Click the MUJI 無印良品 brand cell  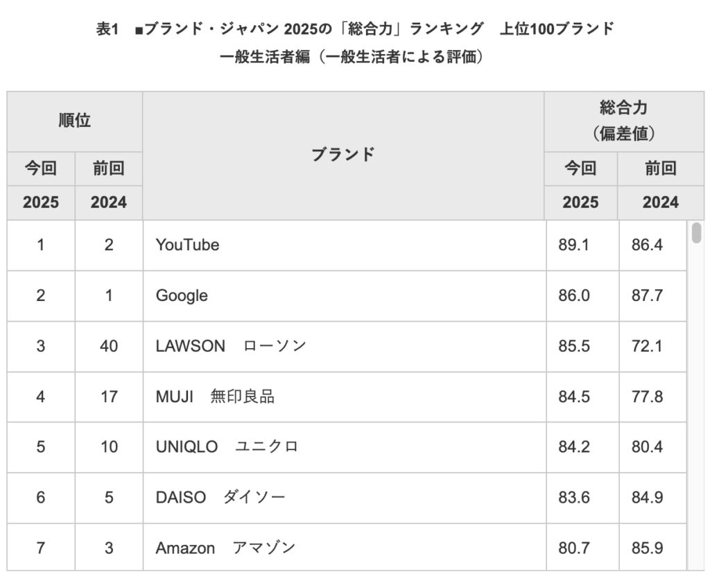(345, 397)
